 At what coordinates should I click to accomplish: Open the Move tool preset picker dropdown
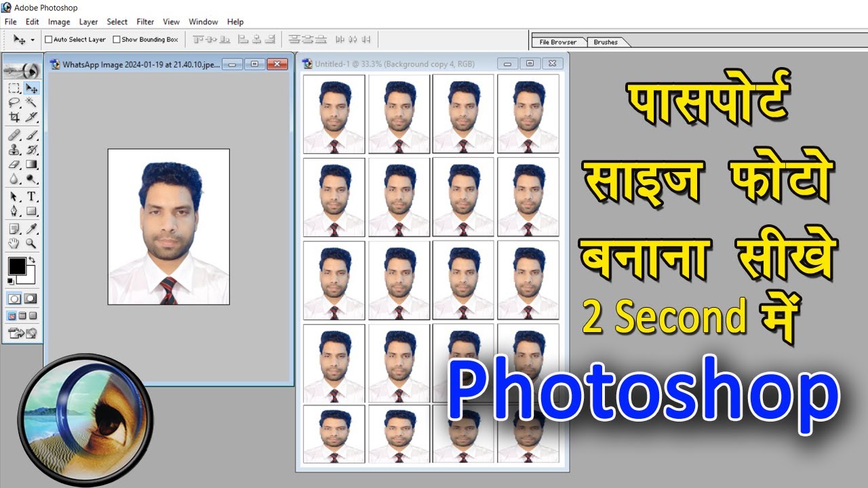(x=33, y=39)
